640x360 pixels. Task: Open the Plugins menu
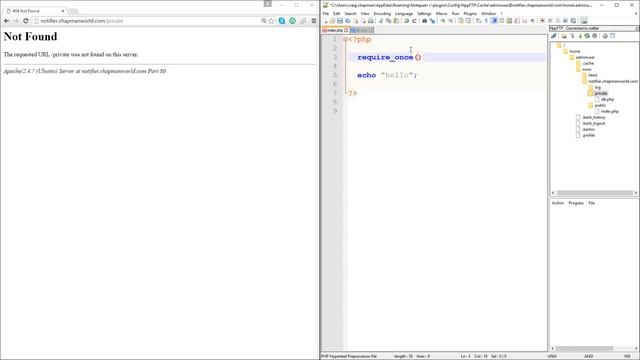(470, 13)
